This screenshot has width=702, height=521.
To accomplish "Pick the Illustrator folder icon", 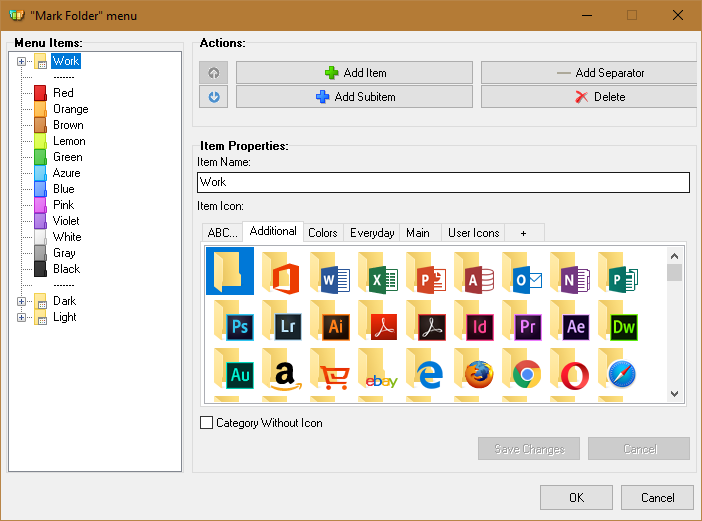I will (x=330, y=321).
